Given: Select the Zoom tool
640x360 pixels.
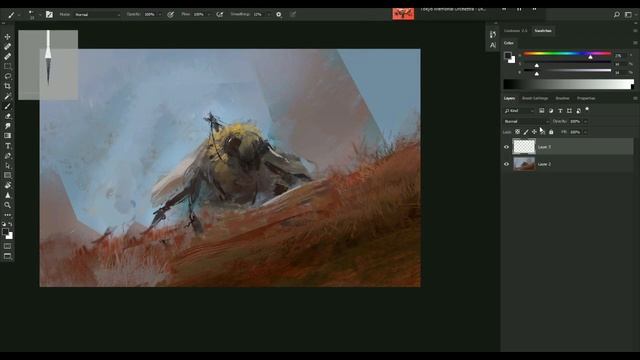Looking at the screenshot, I should 7,205.
